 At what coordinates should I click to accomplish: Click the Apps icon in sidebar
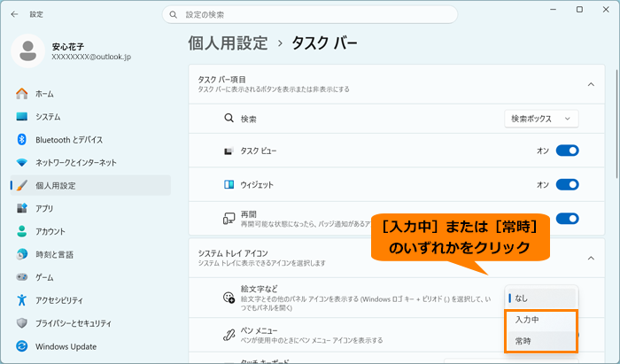pyautogui.click(x=22, y=208)
